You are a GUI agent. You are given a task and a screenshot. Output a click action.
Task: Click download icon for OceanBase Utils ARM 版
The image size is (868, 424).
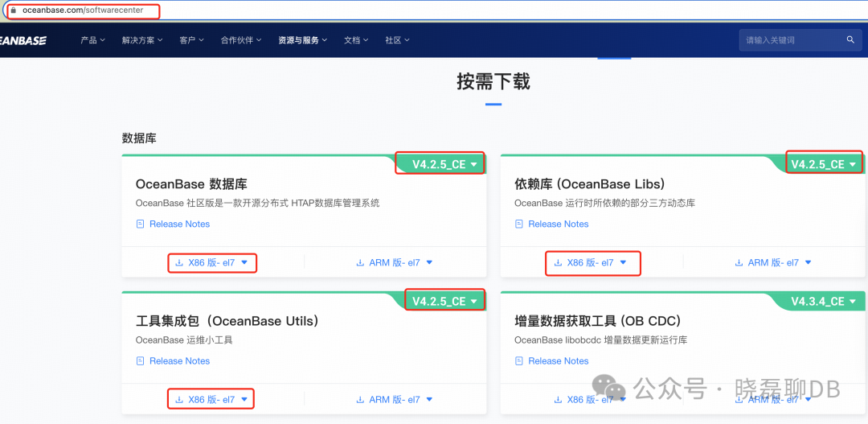[x=360, y=399]
